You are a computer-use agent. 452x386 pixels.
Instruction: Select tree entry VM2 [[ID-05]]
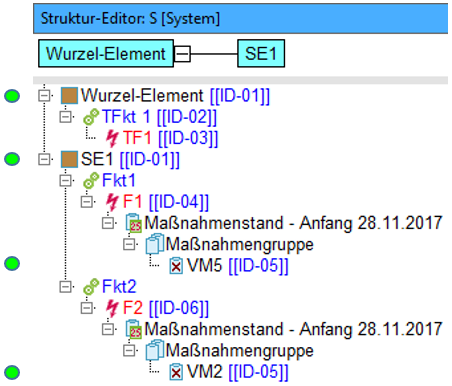[238, 372]
